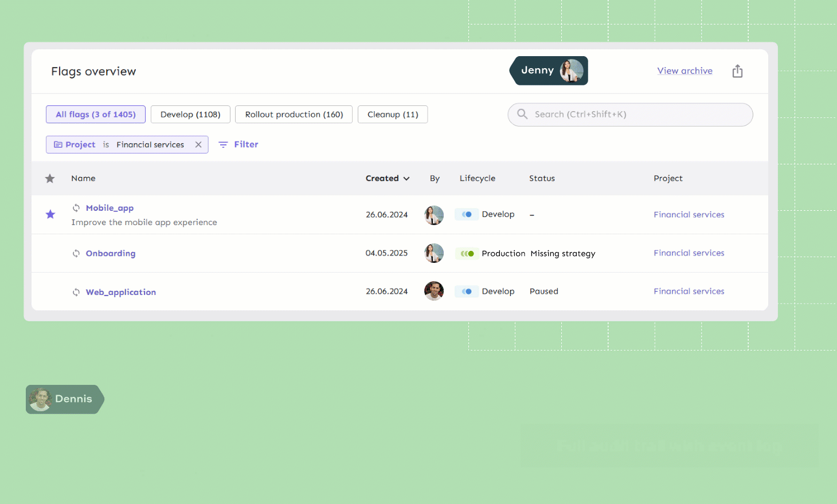
Task: Click the Develop lifecycle icon for Mobile_app
Action: pos(467,214)
